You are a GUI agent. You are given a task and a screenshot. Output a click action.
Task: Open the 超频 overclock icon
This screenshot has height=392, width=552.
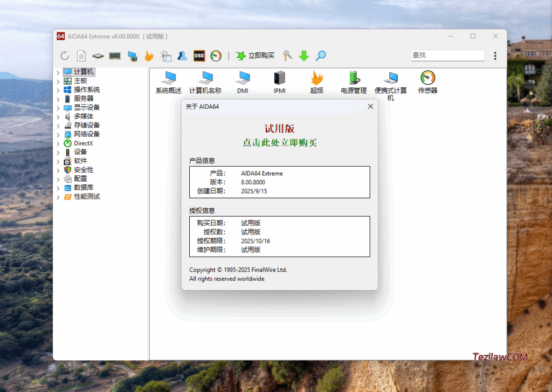pos(317,82)
